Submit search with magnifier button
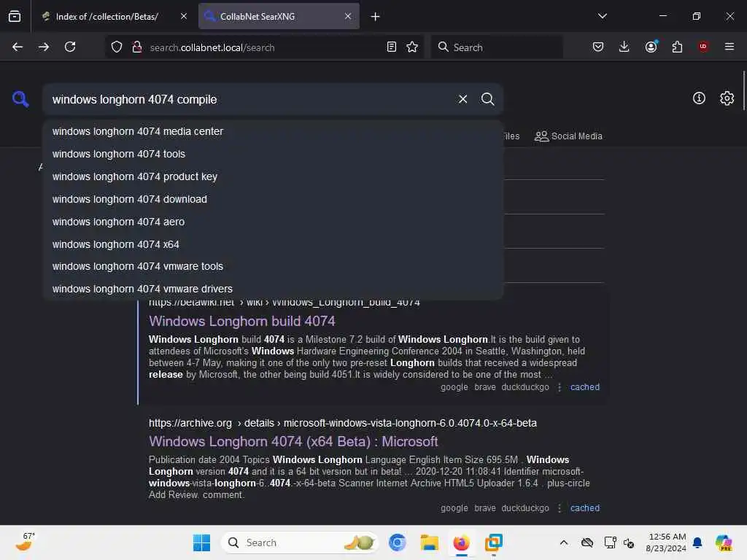 [x=487, y=99]
